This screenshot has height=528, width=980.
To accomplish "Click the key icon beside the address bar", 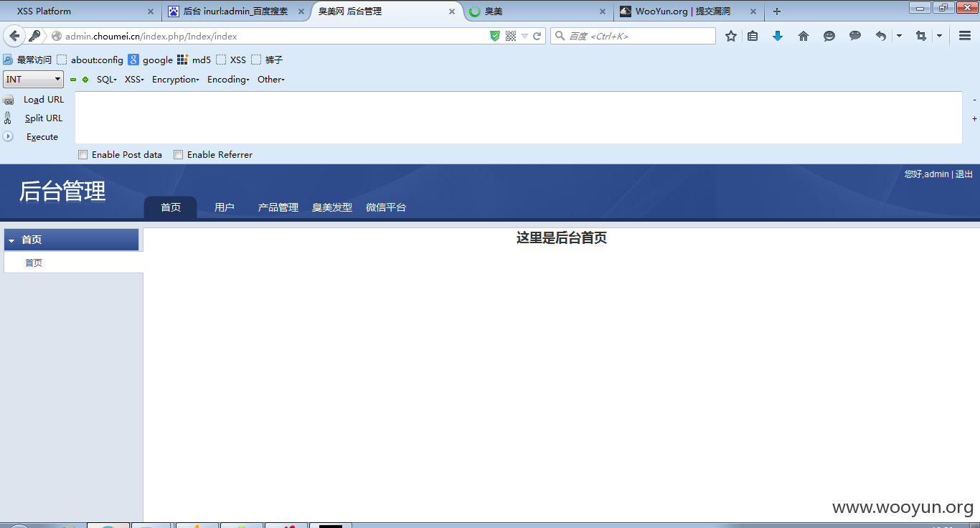I will tap(34, 36).
